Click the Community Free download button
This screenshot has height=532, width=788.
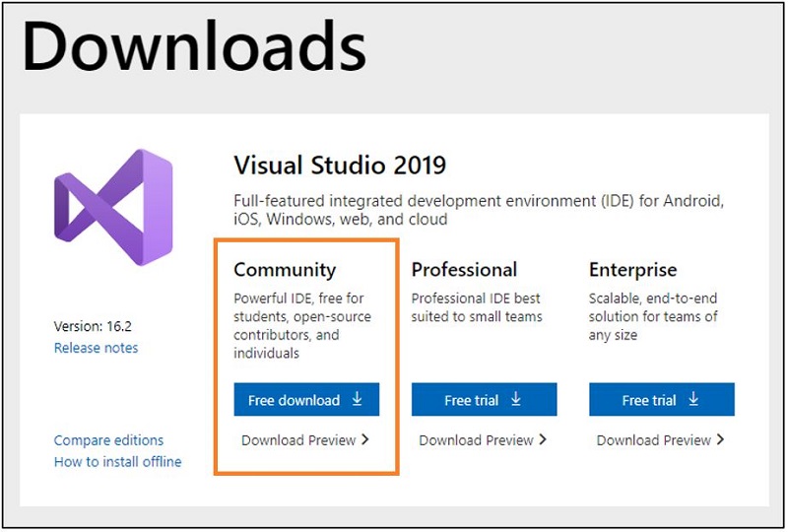tap(306, 400)
